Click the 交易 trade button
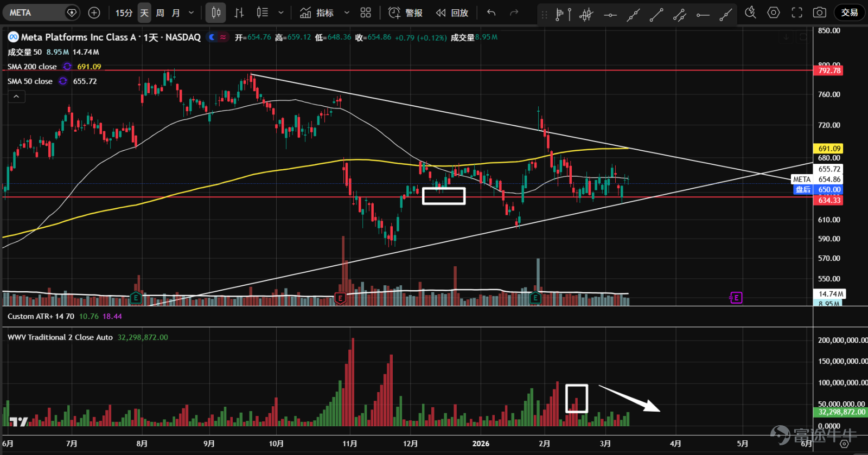The image size is (868, 455). [850, 12]
